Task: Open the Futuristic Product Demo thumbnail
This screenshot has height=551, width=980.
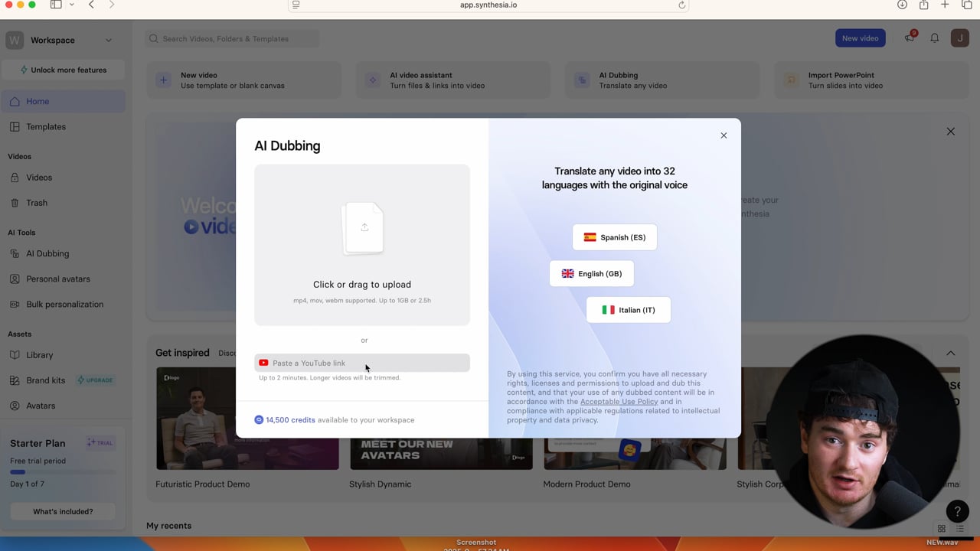Action: [x=247, y=418]
